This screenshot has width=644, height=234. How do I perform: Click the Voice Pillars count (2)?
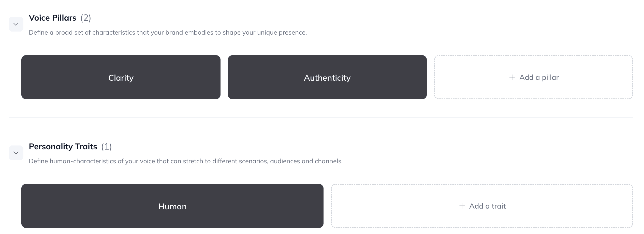[x=86, y=18]
